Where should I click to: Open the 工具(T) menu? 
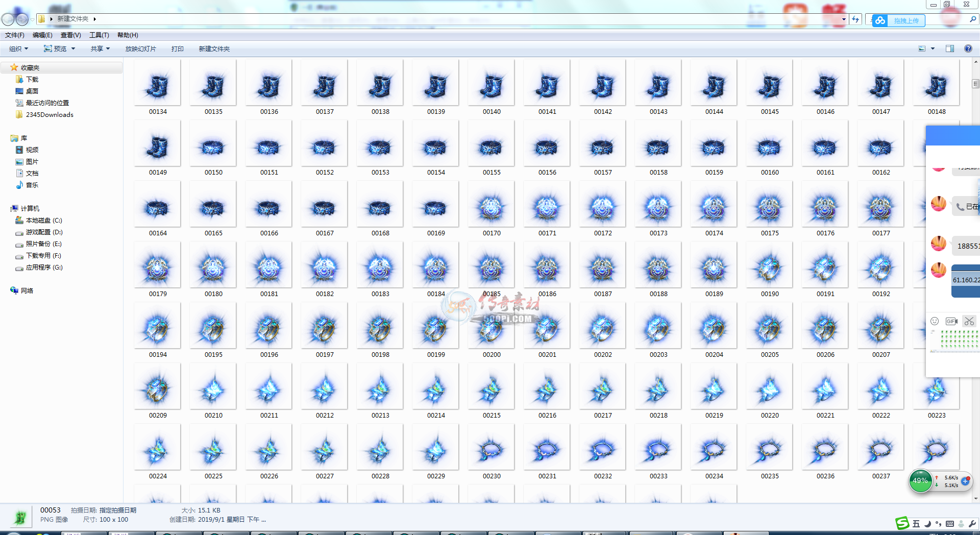(99, 35)
